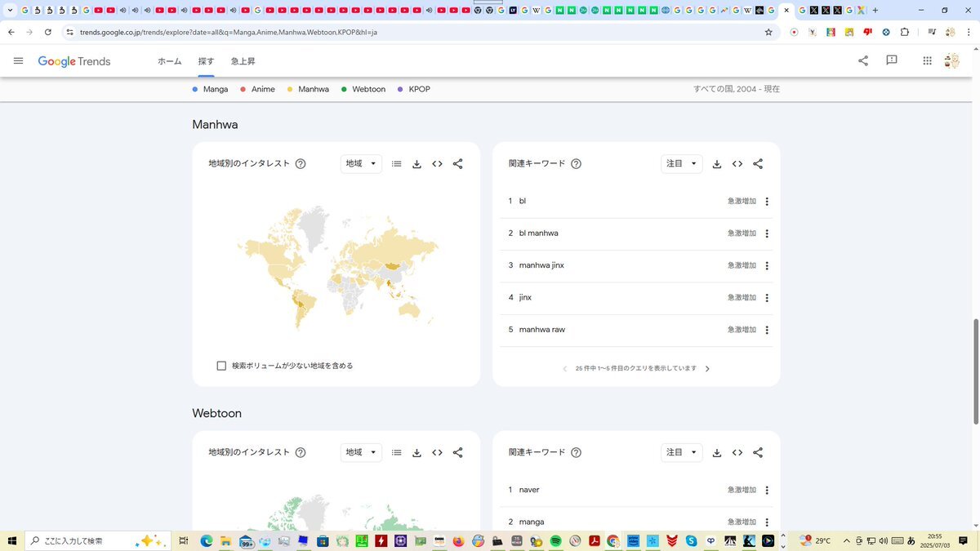
Task: Open help for Manhwa 関連キーワード
Action: point(576,163)
